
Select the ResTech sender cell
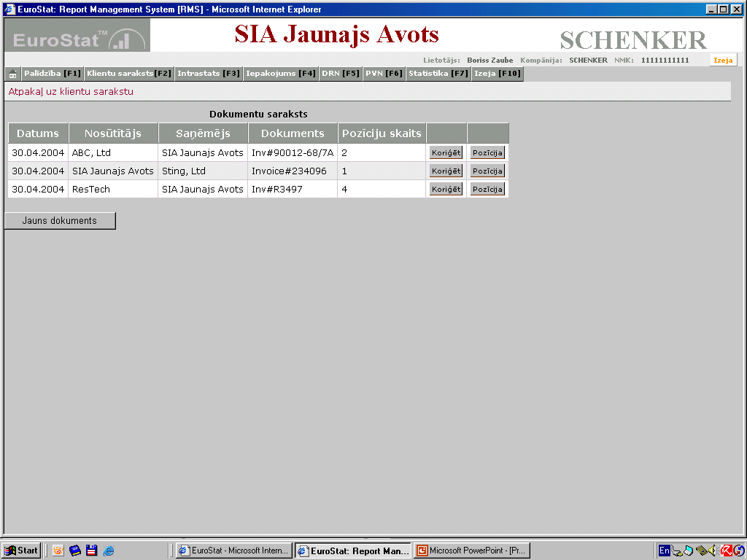[113, 189]
